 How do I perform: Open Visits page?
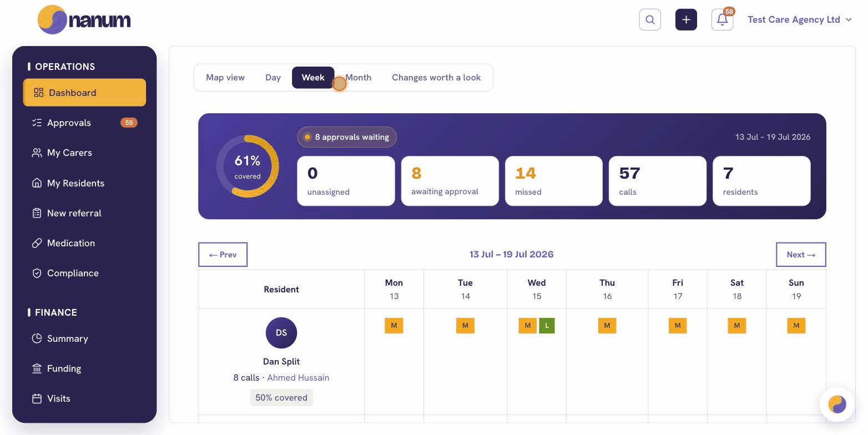click(84, 398)
